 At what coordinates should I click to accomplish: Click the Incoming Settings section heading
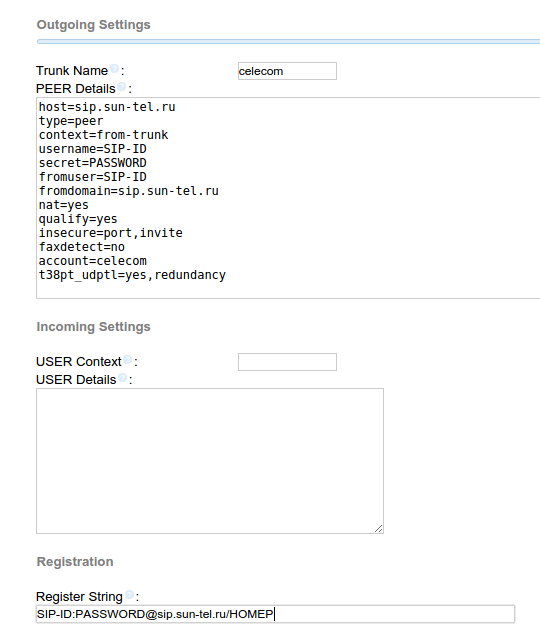click(93, 326)
